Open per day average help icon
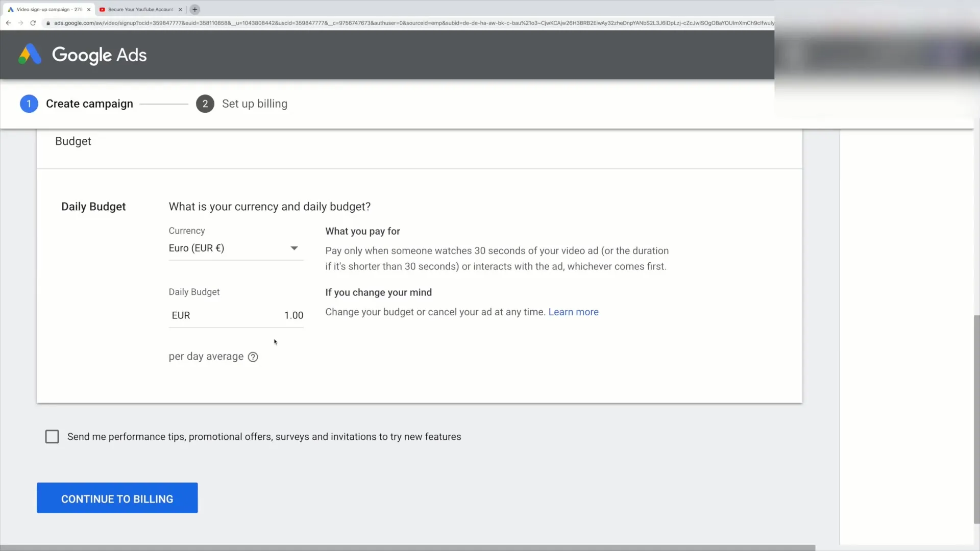The height and width of the screenshot is (551, 980). pyautogui.click(x=253, y=357)
